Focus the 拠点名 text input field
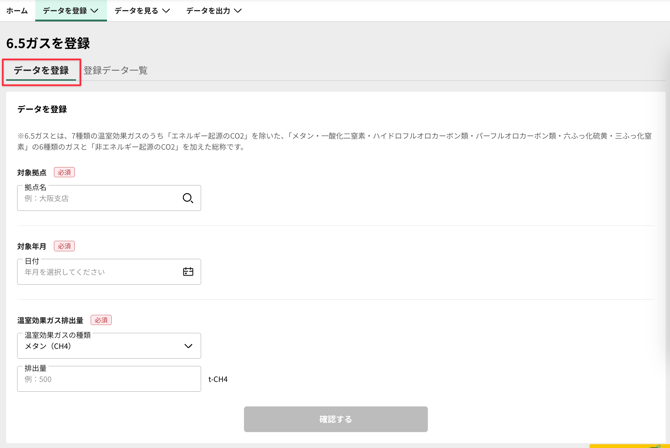 tap(98, 198)
